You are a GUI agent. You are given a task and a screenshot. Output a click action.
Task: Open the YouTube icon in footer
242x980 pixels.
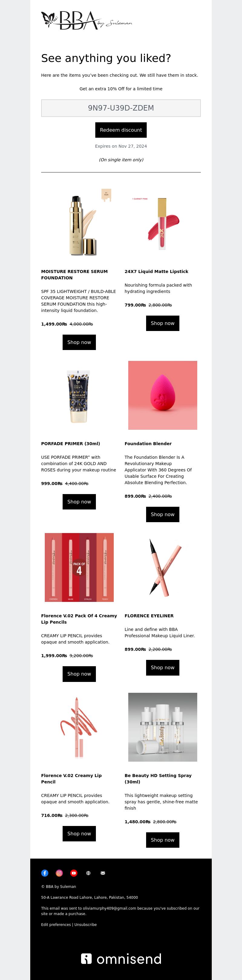[74, 873]
